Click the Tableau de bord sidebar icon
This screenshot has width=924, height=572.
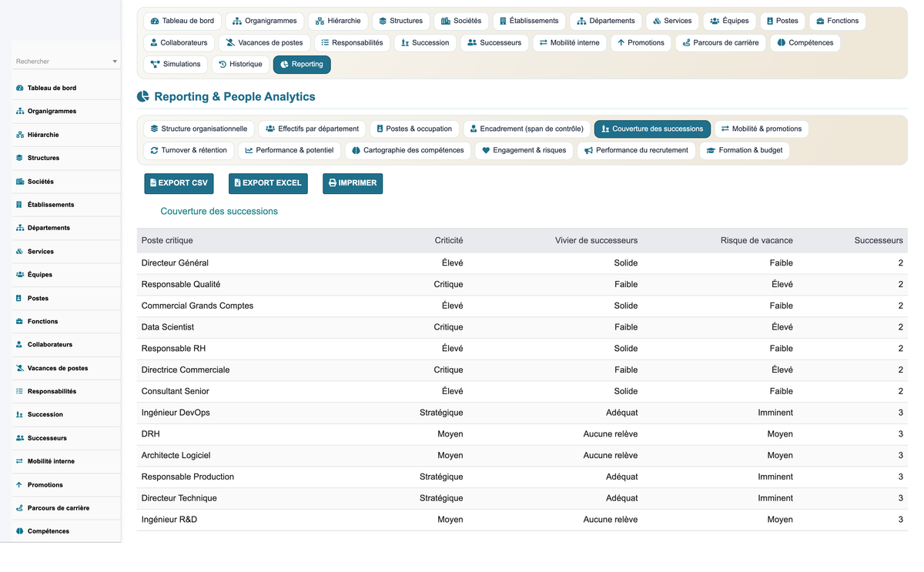(x=19, y=88)
